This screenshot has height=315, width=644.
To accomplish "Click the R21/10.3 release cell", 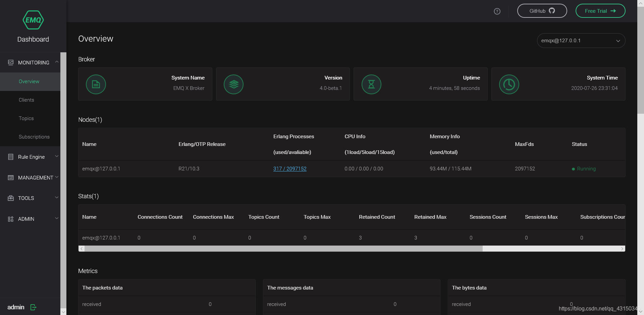I will (189, 169).
